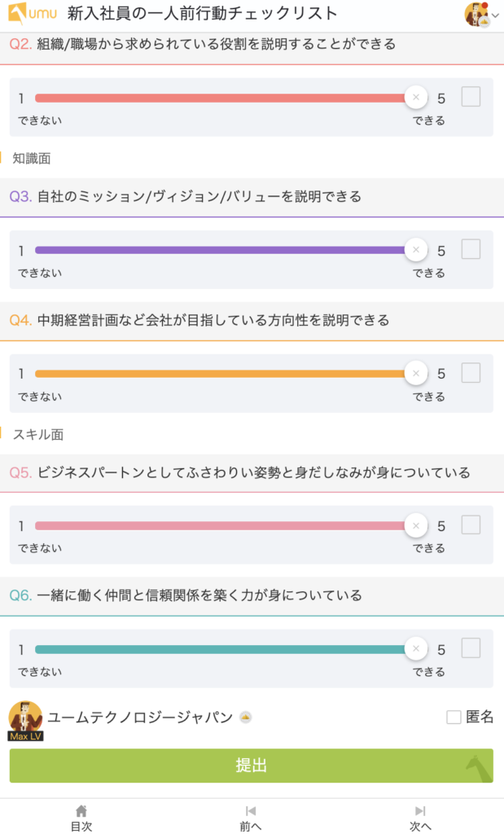Image resolution: width=504 pixels, height=834 pixels.
Task: Click the Q3 purple slider thumb
Action: [x=415, y=250]
